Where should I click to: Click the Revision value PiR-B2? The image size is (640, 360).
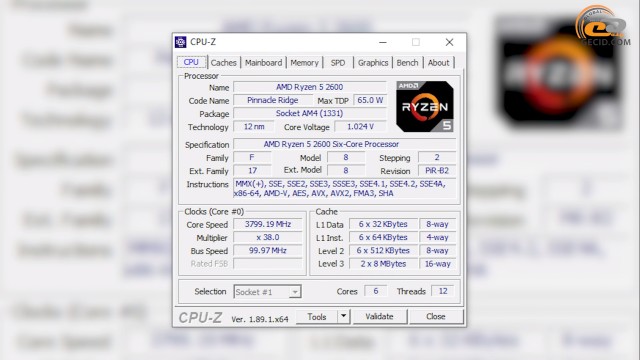(437, 170)
